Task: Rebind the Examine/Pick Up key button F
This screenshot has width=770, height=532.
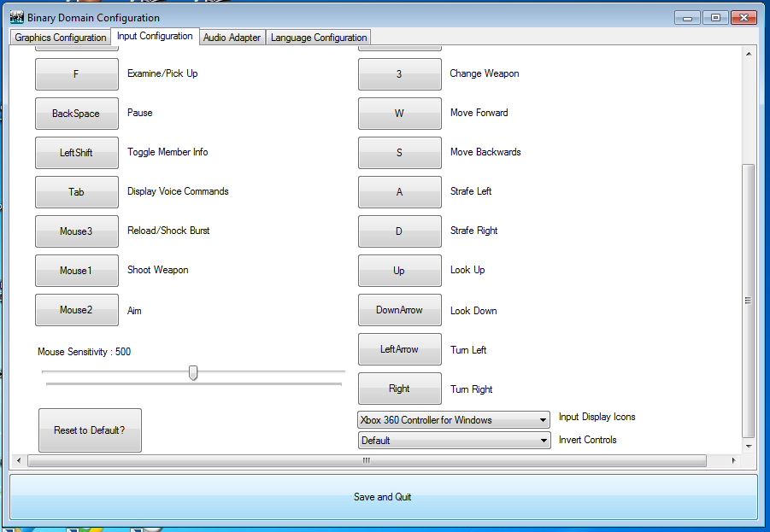Action: (x=76, y=74)
